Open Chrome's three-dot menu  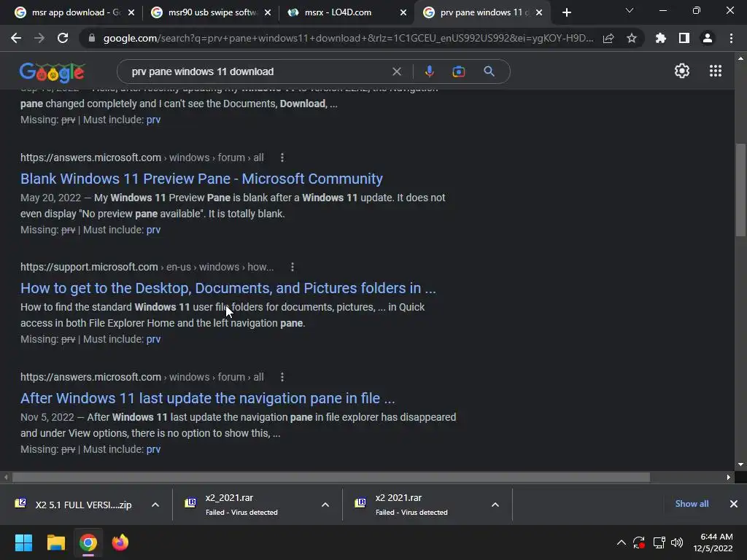click(731, 38)
